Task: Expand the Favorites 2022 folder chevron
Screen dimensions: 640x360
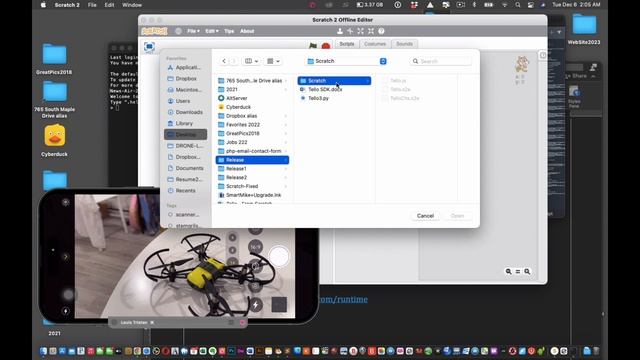Action: point(286,125)
